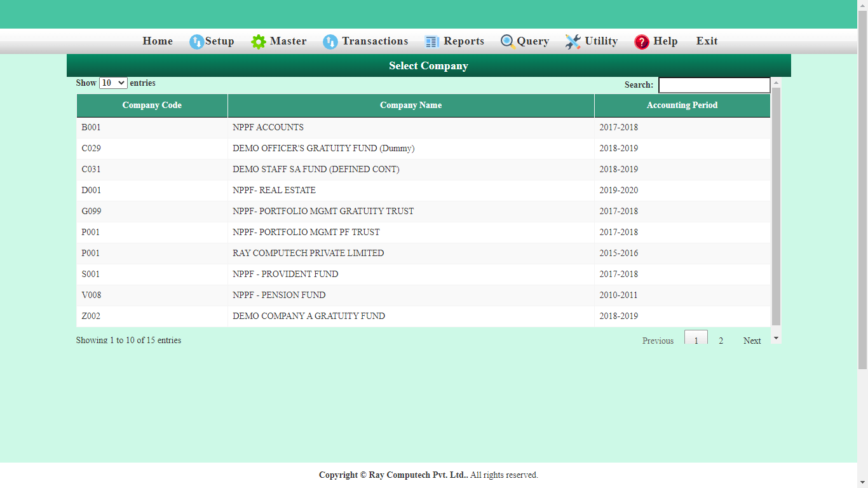Image resolution: width=868 pixels, height=488 pixels.
Task: Click the Utility tools icon
Action: click(573, 42)
